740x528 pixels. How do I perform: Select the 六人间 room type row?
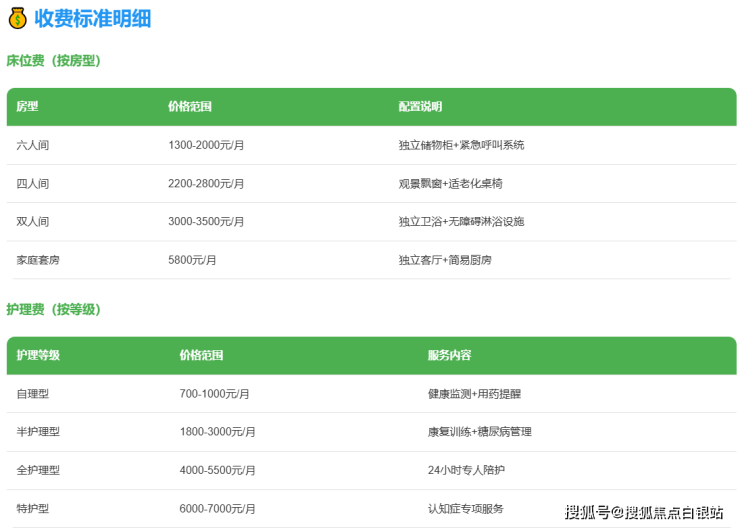[33, 145]
